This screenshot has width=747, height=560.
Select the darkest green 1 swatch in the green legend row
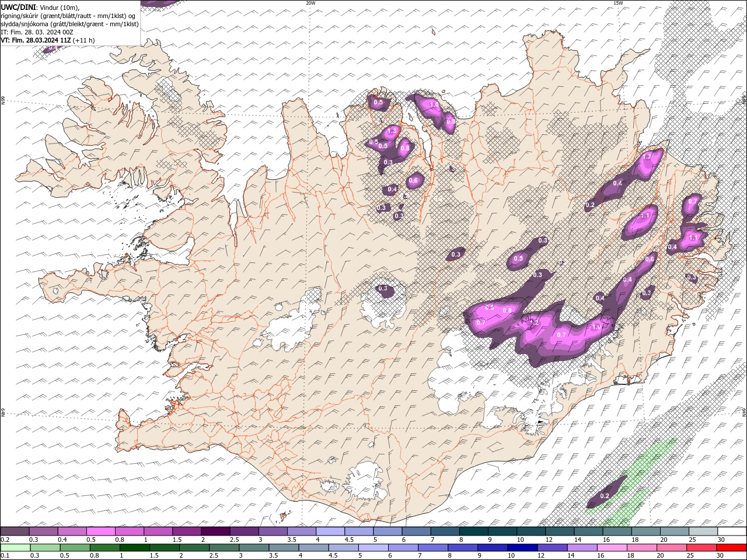(x=135, y=548)
